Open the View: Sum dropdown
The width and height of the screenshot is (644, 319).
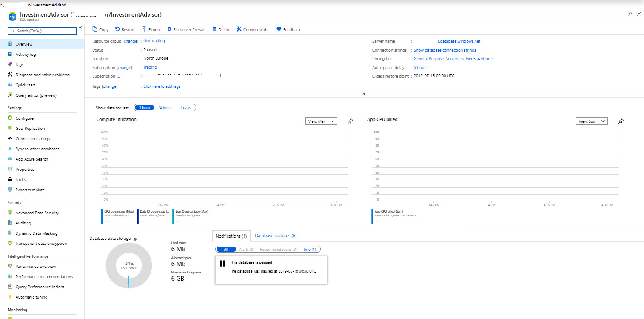[x=592, y=121]
